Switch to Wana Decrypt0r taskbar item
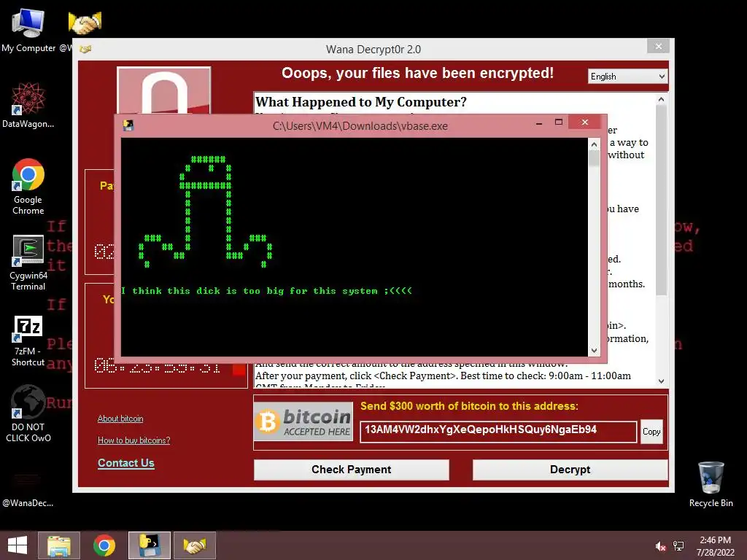 click(194, 545)
